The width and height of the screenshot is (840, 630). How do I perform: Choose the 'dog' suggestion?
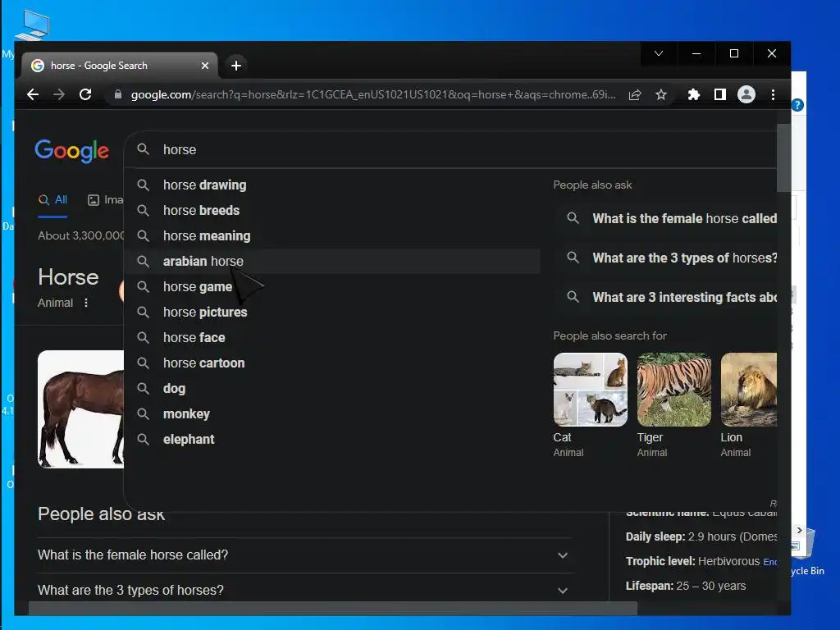332,388
